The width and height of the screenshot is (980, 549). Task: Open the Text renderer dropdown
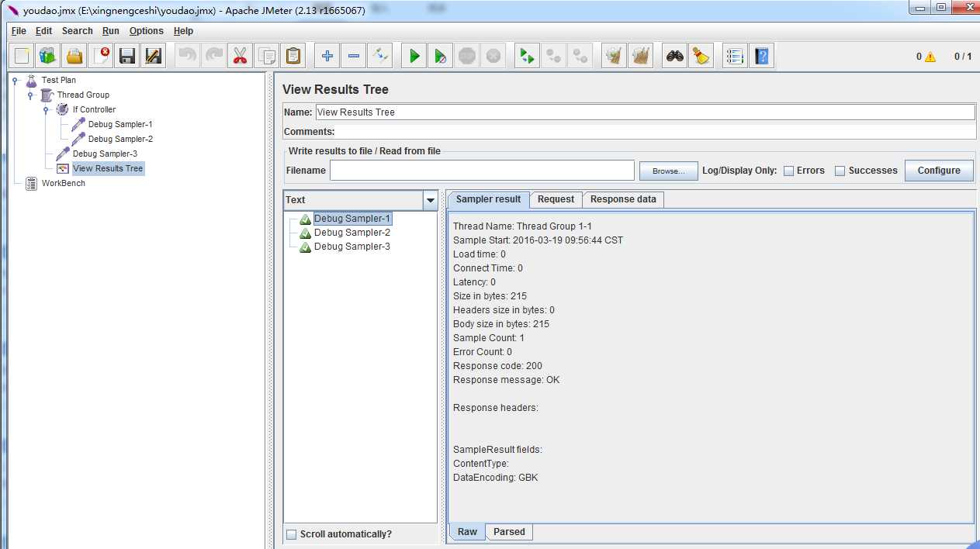(x=431, y=200)
